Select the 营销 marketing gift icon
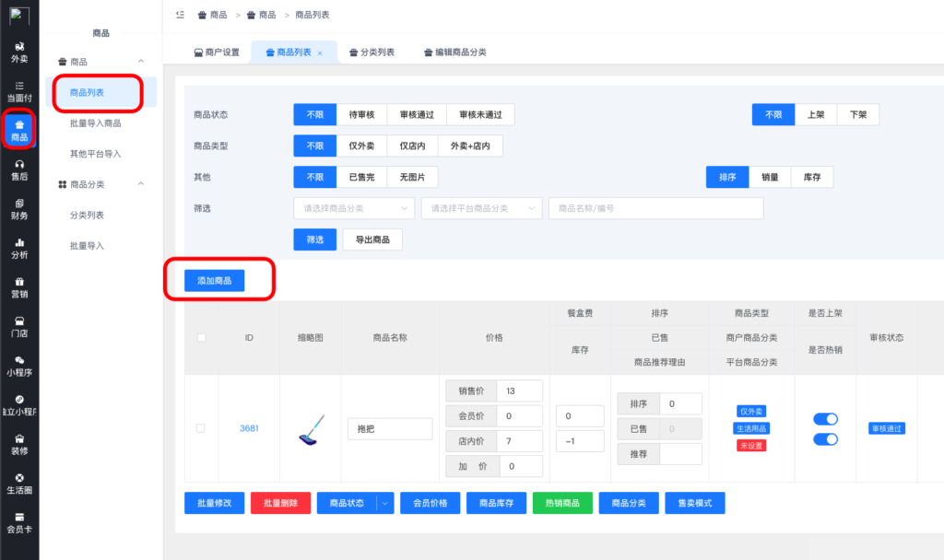Screen dimensions: 944x560 [x=18, y=287]
